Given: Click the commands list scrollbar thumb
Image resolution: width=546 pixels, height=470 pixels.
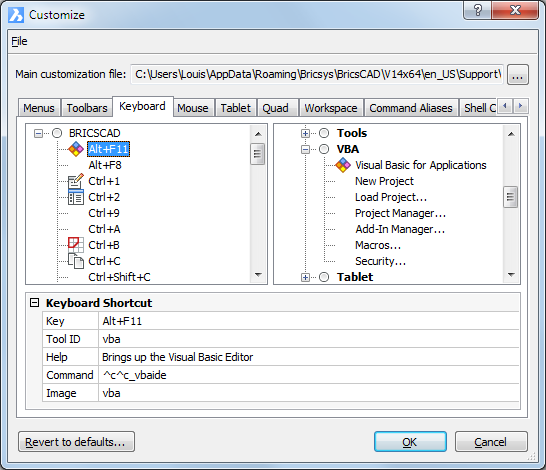Looking at the screenshot, I should click(510, 197).
